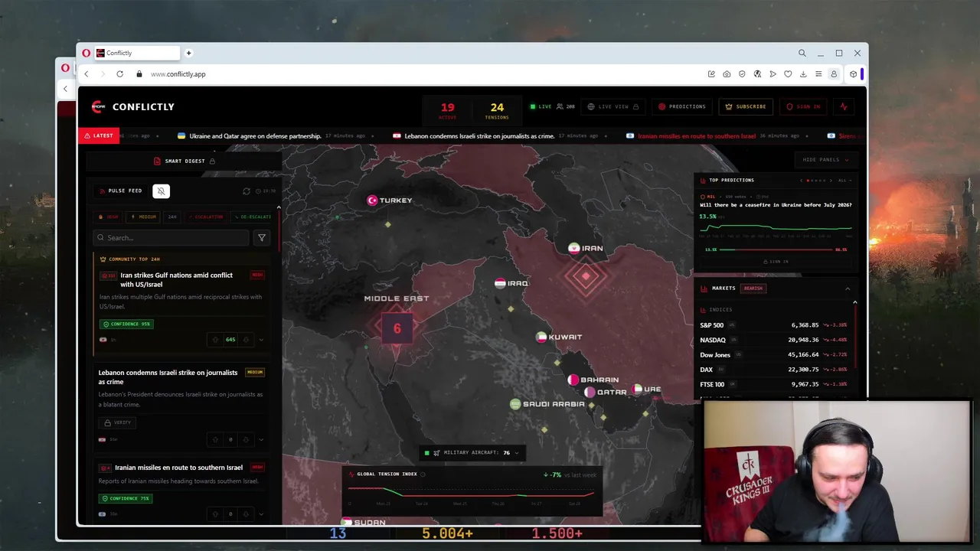Toggle the MEDIUM severity filter chip
The height and width of the screenshot is (551, 980).
click(x=144, y=217)
